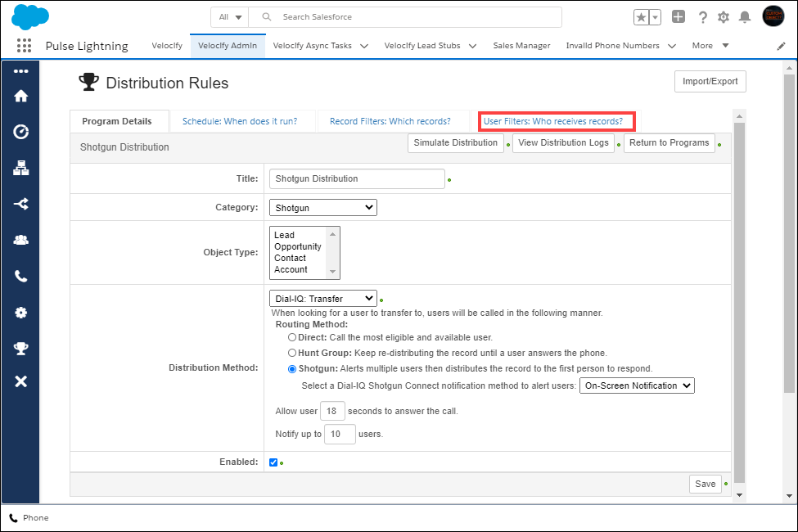Click the Save button
798x532 pixels.
(x=706, y=485)
